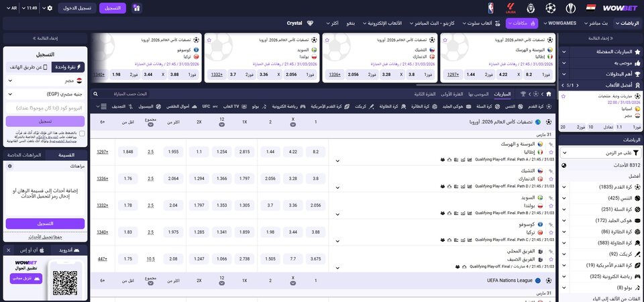Click the trophy icon in breadcrumb bar
The height and width of the screenshot is (302, 644).
pyautogui.click(x=523, y=94)
